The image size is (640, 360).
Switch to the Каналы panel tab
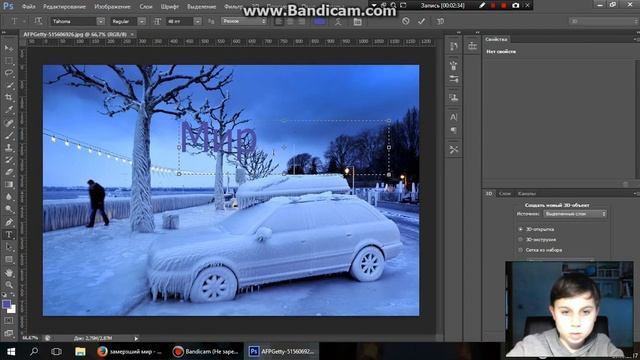click(527, 193)
